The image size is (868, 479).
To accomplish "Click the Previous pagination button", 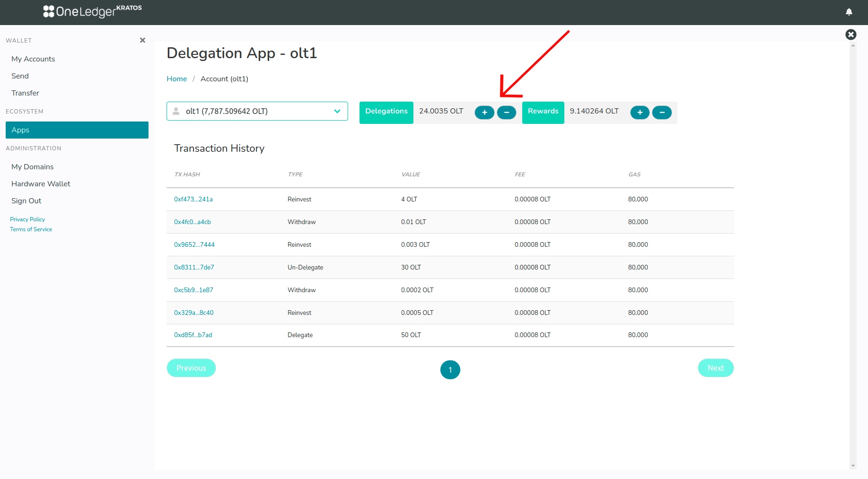I will [191, 368].
